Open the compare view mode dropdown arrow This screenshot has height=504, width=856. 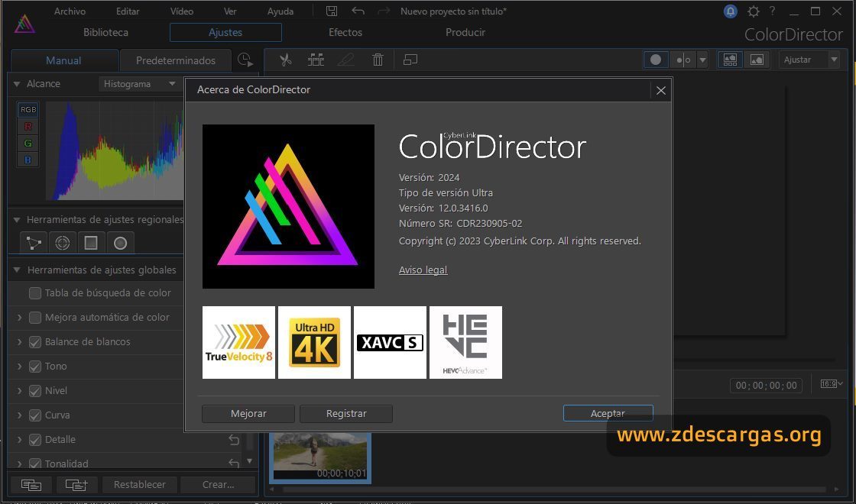703,60
